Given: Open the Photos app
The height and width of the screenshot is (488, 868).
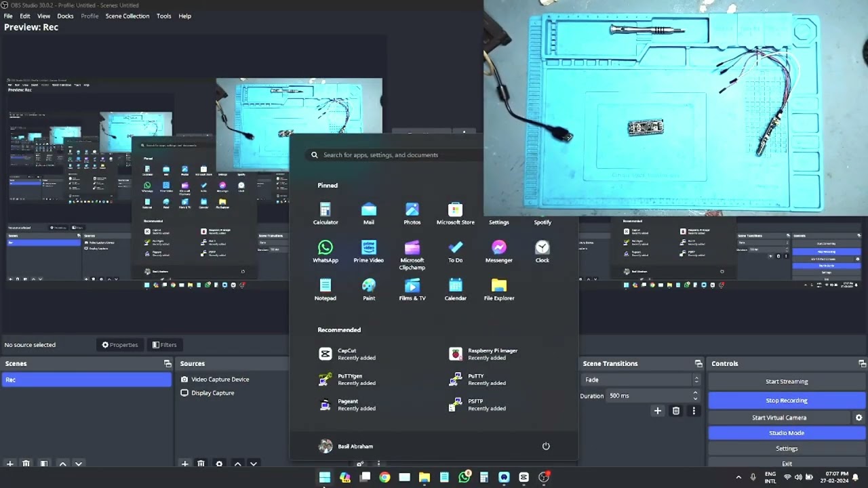Looking at the screenshot, I should point(412,213).
